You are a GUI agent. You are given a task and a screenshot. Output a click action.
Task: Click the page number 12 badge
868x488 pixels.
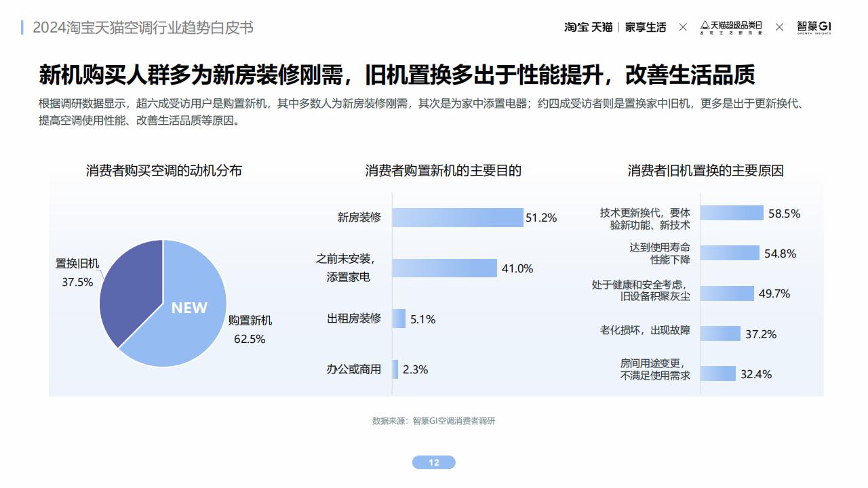coord(434,462)
